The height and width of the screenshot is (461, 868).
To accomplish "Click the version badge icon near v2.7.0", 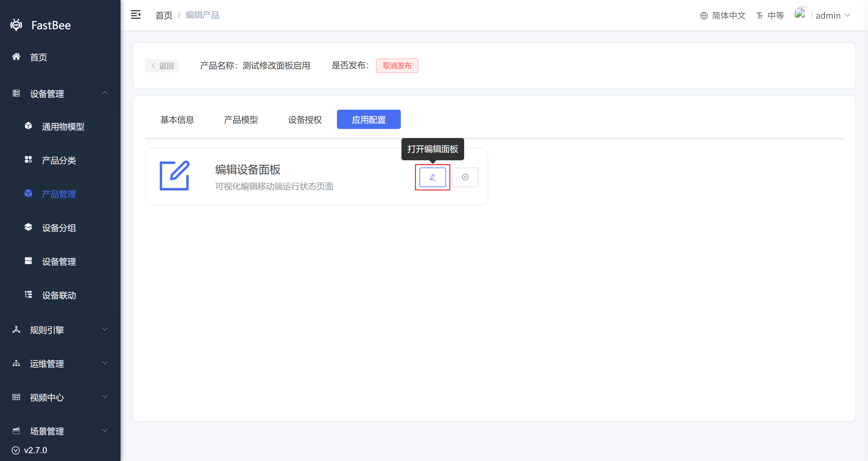I will tap(15, 450).
